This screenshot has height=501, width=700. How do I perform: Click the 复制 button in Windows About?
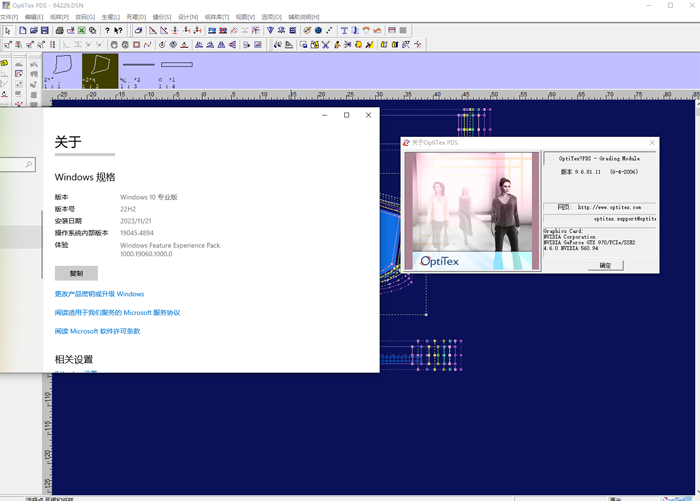[76, 273]
